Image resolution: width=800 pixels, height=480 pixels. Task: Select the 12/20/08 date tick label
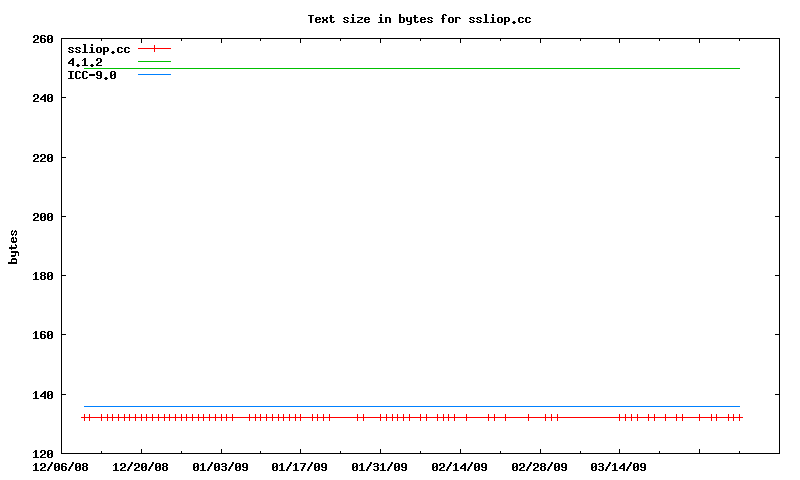tap(141, 466)
